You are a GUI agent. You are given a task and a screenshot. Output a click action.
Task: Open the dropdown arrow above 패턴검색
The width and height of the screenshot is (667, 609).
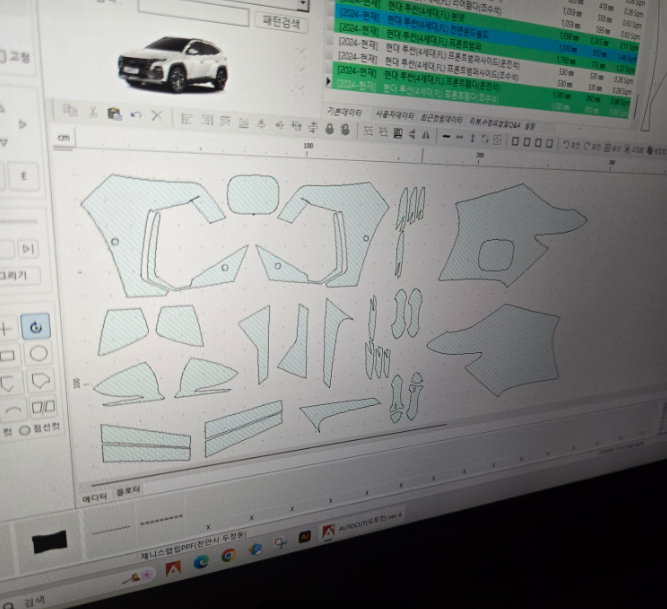302,3
